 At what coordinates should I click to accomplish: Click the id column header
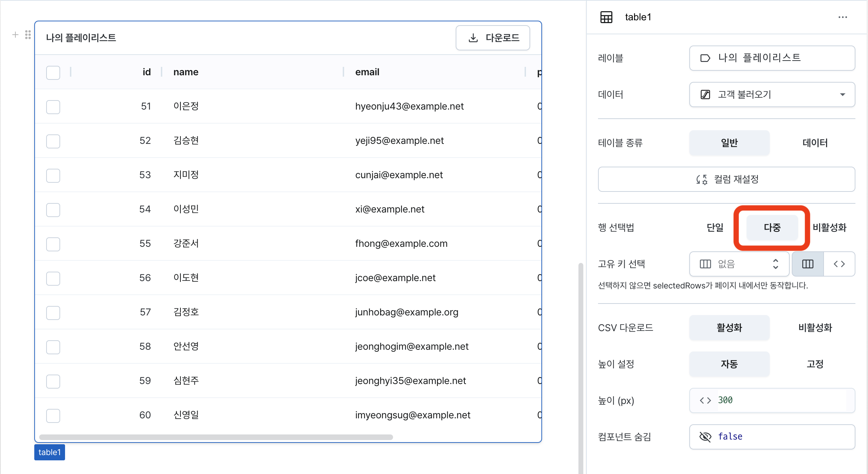click(147, 72)
